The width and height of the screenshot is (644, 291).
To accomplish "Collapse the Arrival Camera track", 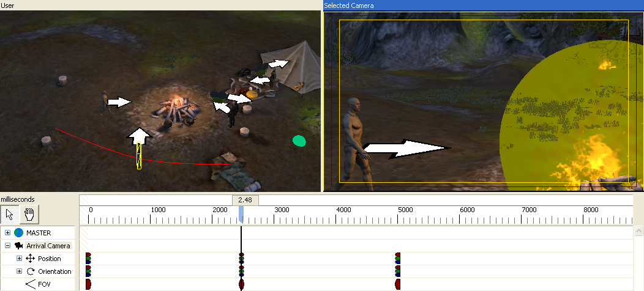I will click(x=7, y=246).
